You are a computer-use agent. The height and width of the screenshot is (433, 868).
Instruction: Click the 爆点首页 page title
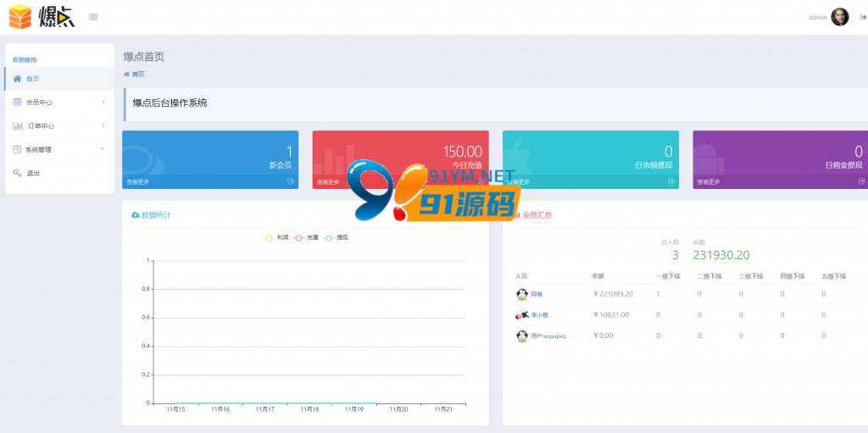tap(144, 57)
